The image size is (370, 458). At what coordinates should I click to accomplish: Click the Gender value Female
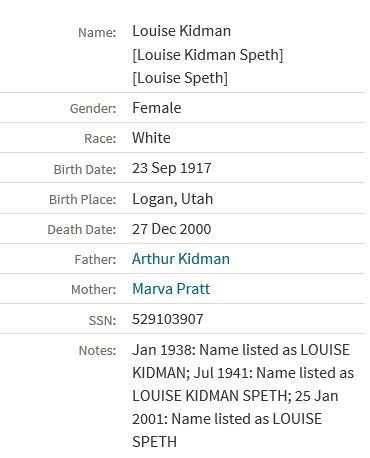[157, 108]
